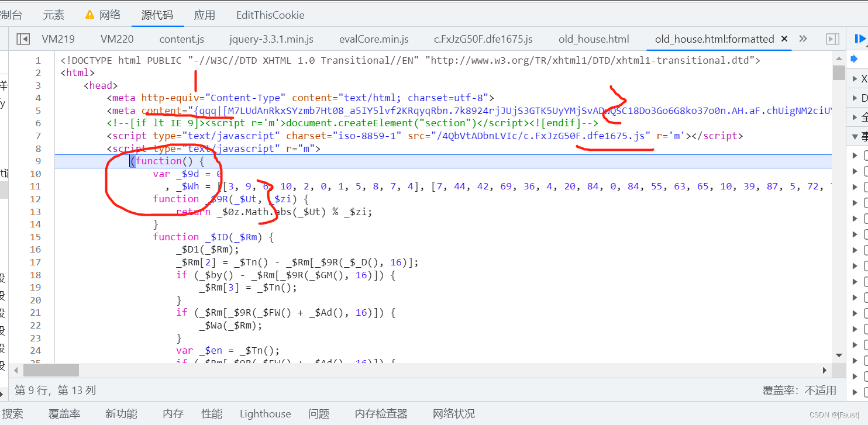Open the 性能 drawer tab
Viewport: 868px width, 425px height.
pos(212,414)
